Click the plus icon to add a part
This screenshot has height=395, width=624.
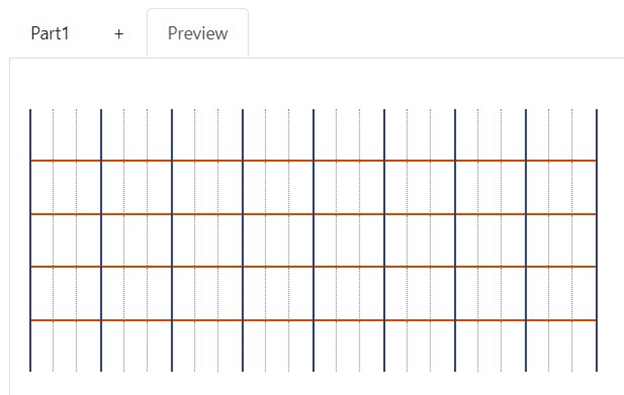[x=119, y=34]
